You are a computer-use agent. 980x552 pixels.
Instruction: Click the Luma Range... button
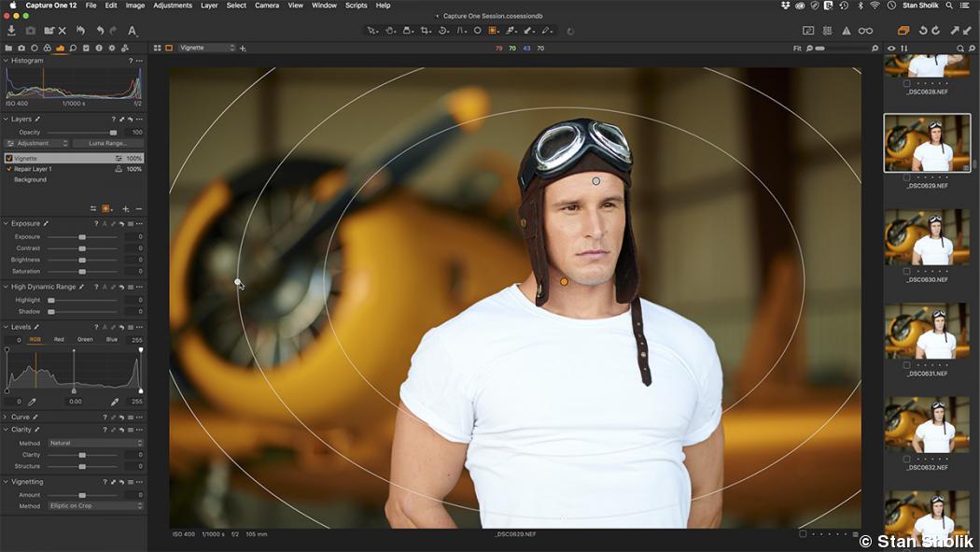pyautogui.click(x=107, y=143)
